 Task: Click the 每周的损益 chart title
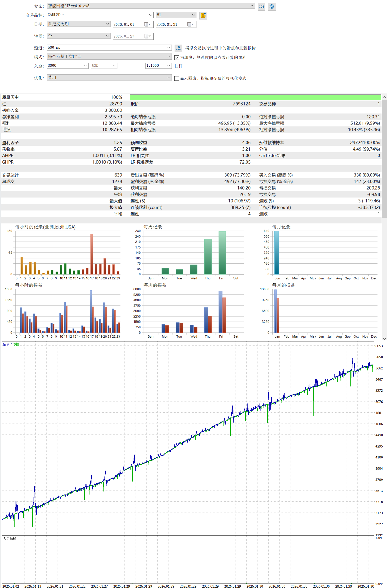click(x=155, y=285)
